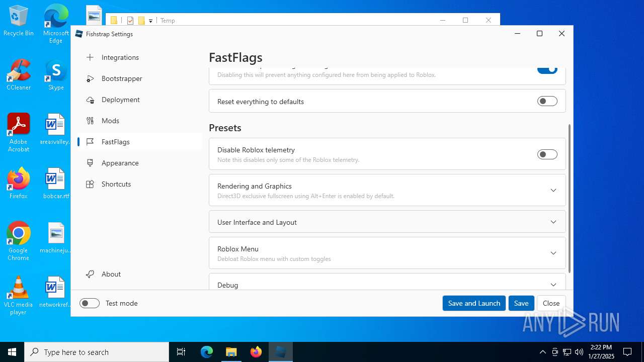
Task: Click the Shortcuts grid icon
Action: tap(90, 184)
